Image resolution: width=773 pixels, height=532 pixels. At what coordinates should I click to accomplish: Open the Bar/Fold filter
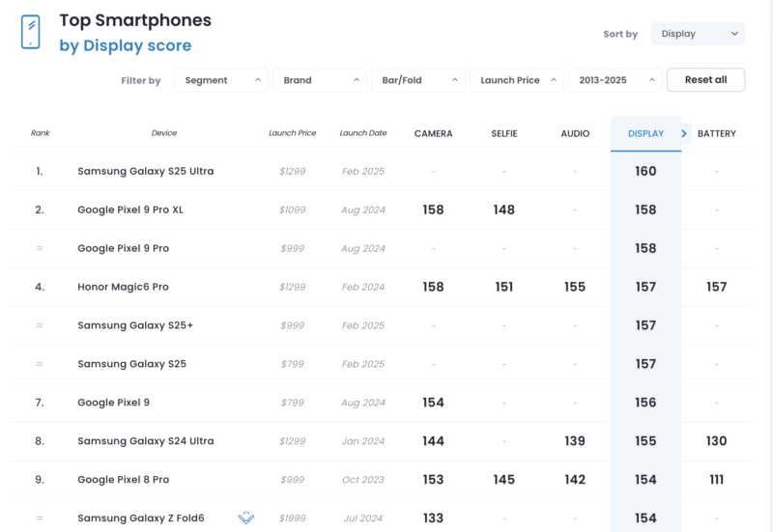418,80
